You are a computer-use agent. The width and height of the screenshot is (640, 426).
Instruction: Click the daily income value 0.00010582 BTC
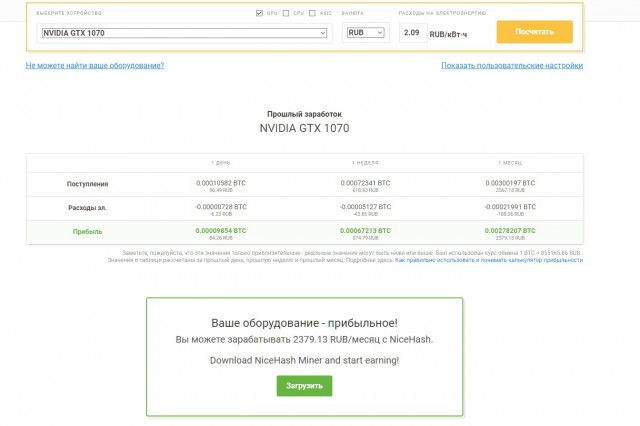coord(221,183)
